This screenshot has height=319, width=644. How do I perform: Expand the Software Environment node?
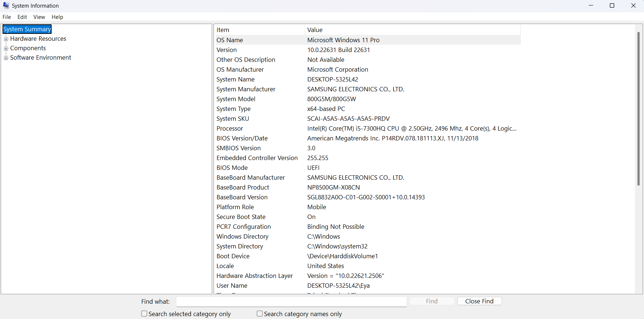click(6, 58)
